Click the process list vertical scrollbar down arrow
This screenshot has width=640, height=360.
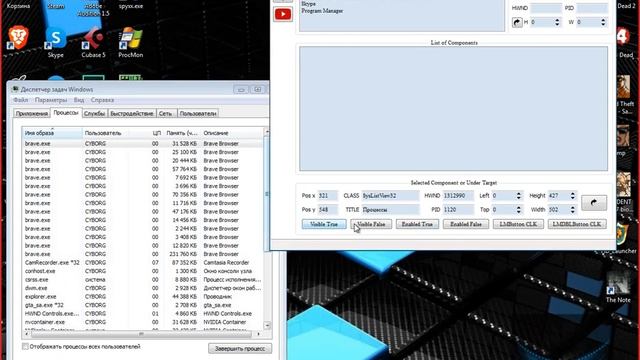coord(267,326)
